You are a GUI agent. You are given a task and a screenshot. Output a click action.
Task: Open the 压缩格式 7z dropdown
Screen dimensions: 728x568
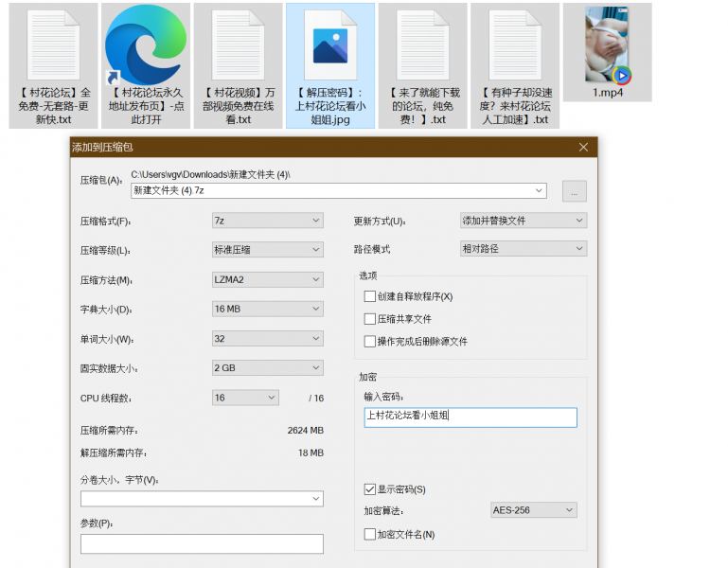click(x=268, y=221)
